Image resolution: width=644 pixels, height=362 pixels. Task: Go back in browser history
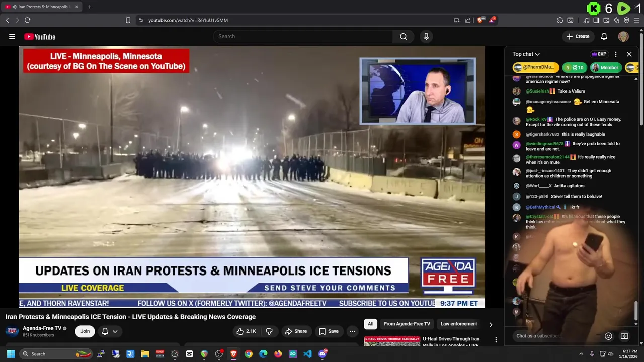coord(7,20)
